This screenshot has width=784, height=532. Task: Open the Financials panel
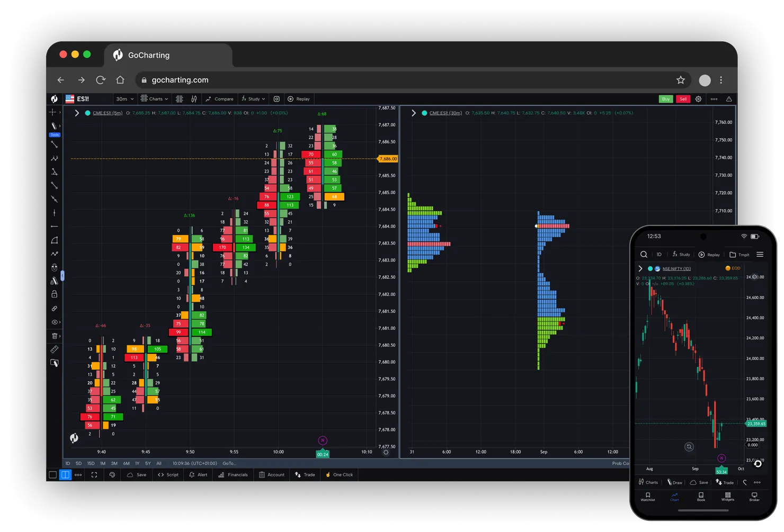tap(233, 475)
